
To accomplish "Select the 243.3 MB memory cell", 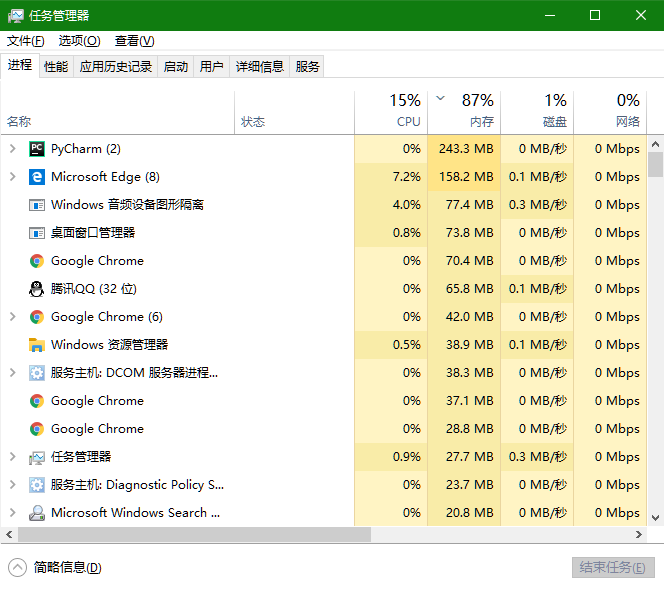I will 464,149.
